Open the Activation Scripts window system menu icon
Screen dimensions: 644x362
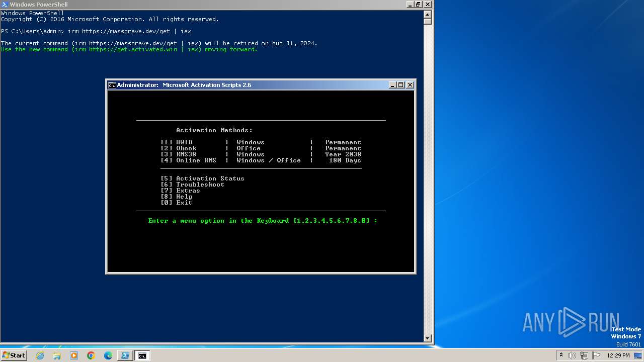coord(112,85)
